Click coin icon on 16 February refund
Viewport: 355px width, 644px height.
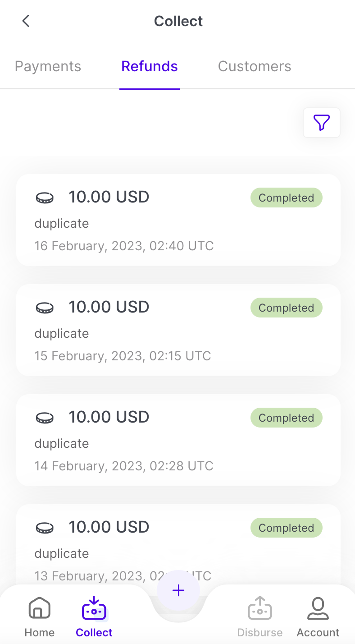tap(45, 198)
